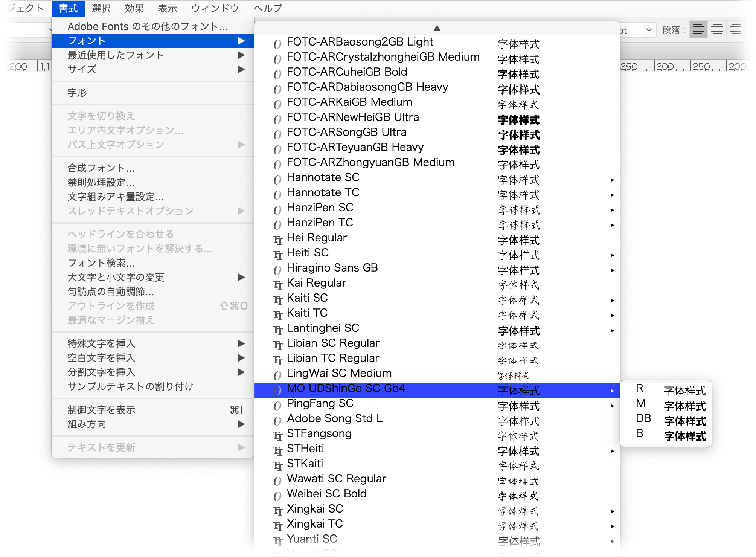Select Kai Regular font
Viewport: 756px width, 557px height.
click(x=437, y=285)
